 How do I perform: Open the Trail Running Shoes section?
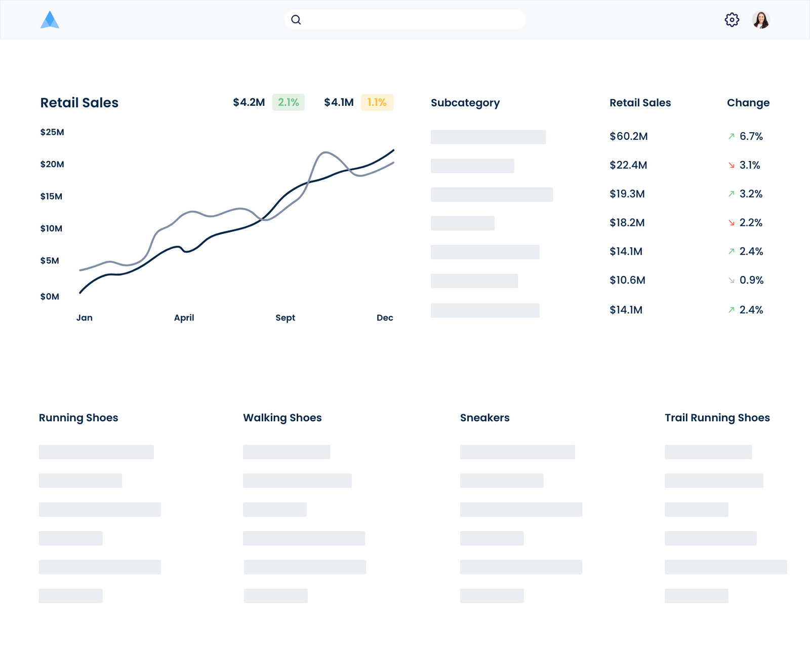[717, 418]
